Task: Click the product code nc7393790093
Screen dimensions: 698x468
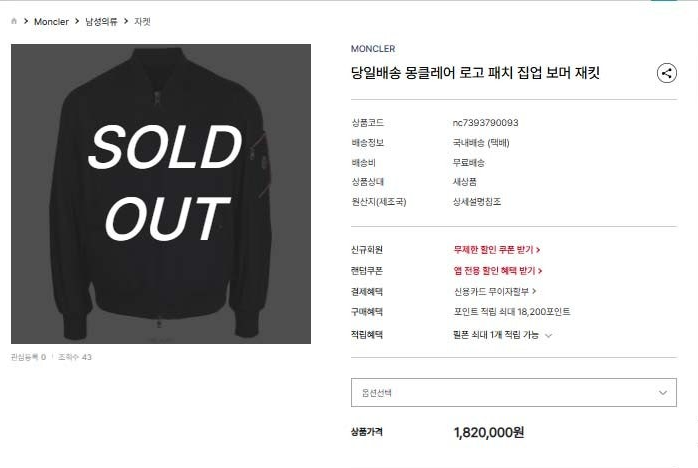Action: [x=485, y=123]
